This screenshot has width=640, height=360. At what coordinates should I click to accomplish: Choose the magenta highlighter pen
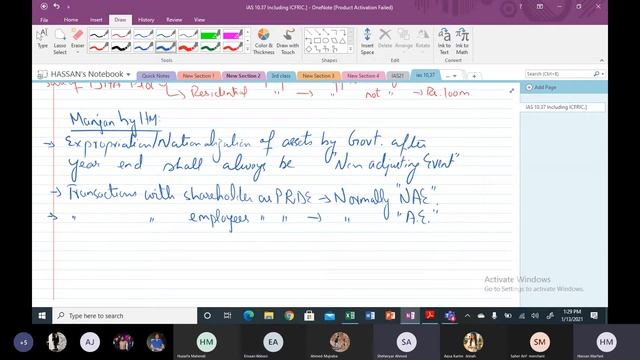click(x=233, y=34)
